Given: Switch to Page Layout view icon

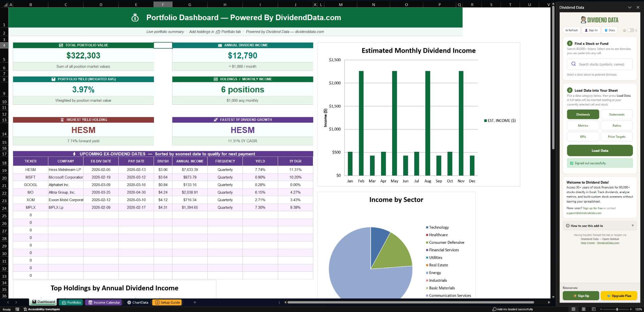Looking at the screenshot, I should coord(584,309).
